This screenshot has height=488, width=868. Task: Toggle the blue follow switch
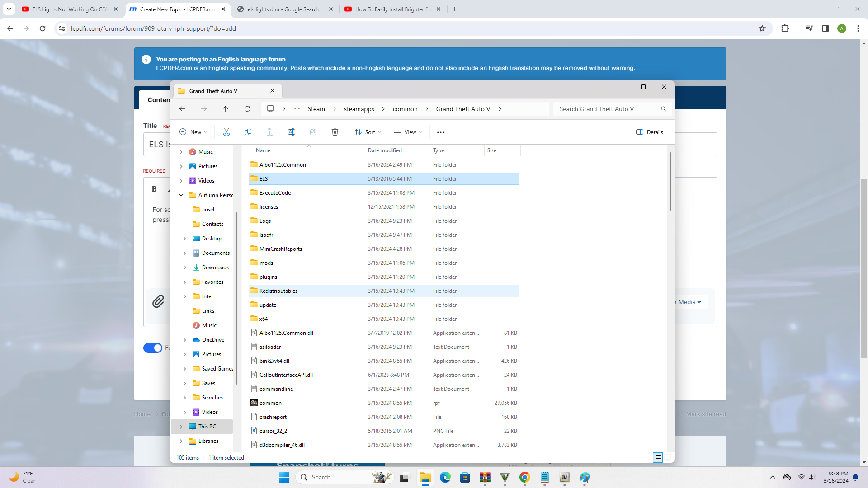[153, 347]
